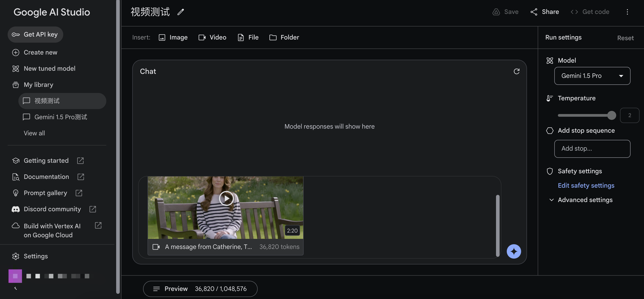Click the Add stop sequence input field
644x299 pixels.
pos(592,149)
